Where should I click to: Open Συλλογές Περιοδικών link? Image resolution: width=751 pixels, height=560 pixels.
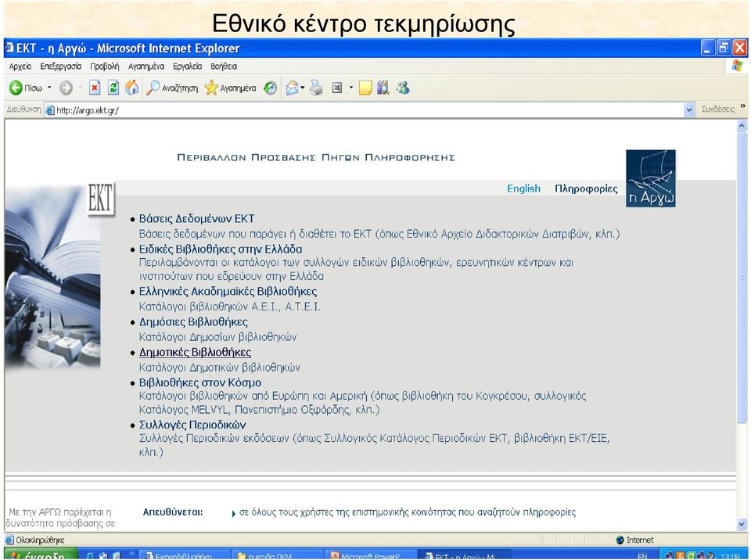click(x=192, y=425)
